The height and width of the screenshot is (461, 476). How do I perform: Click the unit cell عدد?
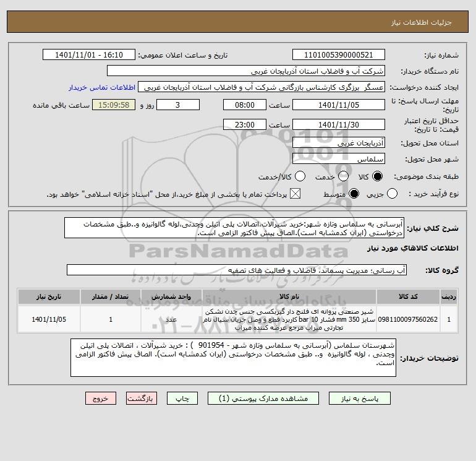(171, 319)
